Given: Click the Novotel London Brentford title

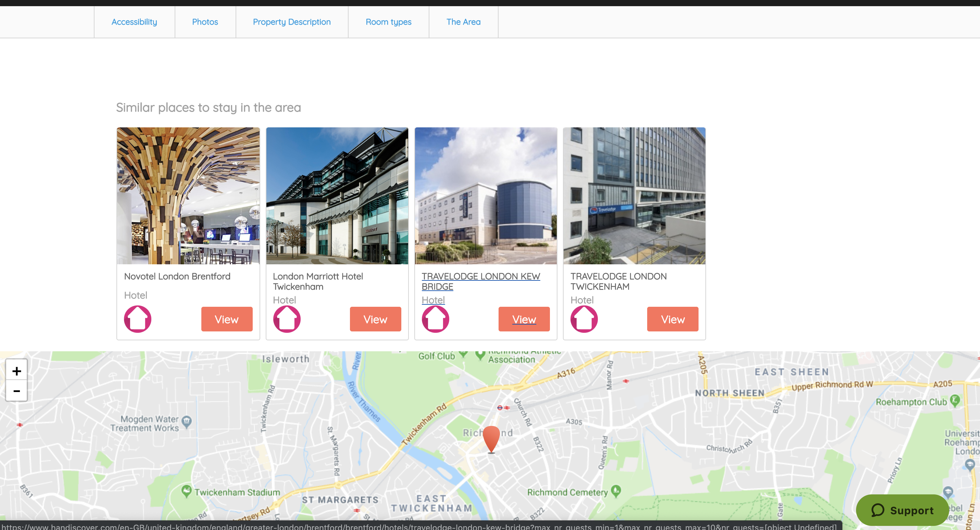Looking at the screenshot, I should pos(177,276).
